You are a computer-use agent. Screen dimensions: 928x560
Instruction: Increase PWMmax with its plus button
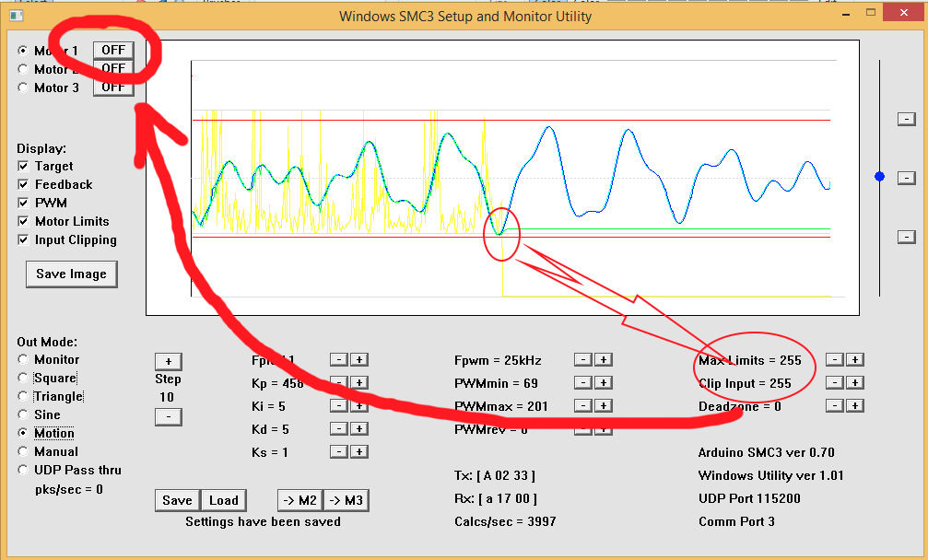tap(604, 405)
